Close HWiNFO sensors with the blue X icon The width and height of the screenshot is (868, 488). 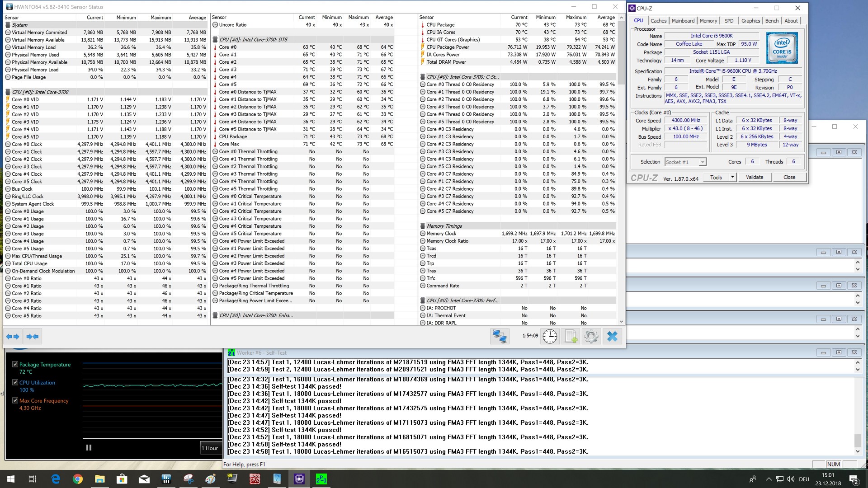(612, 336)
